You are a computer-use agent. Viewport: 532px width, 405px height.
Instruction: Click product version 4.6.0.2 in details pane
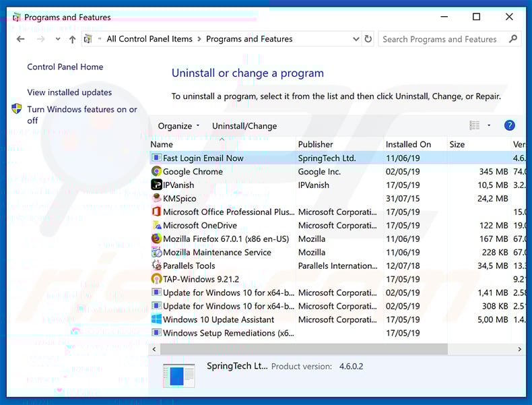tap(351, 367)
